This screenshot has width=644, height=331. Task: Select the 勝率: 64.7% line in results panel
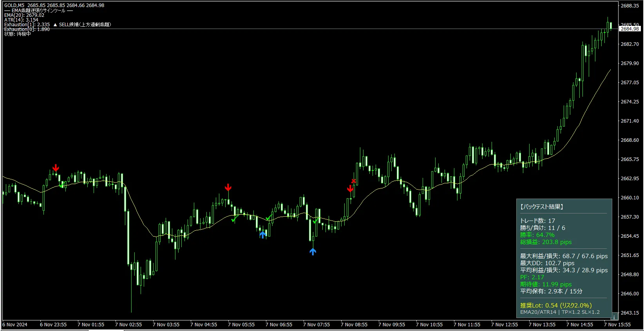click(537, 235)
